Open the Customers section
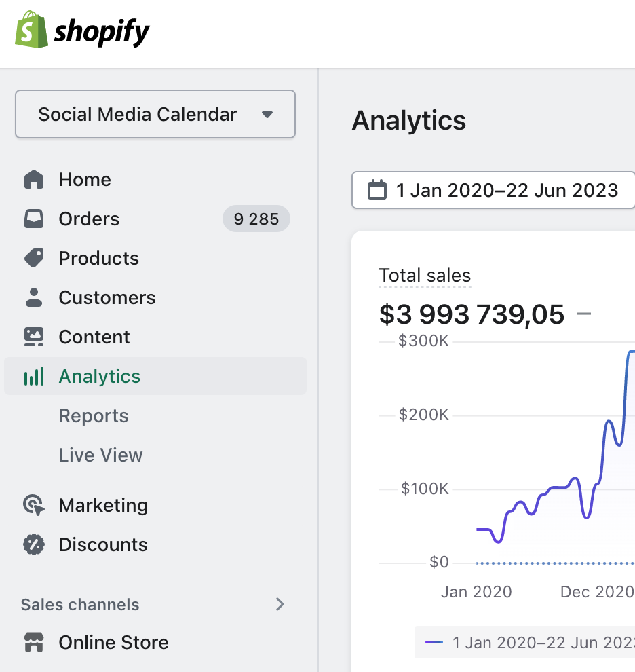 (x=155, y=297)
